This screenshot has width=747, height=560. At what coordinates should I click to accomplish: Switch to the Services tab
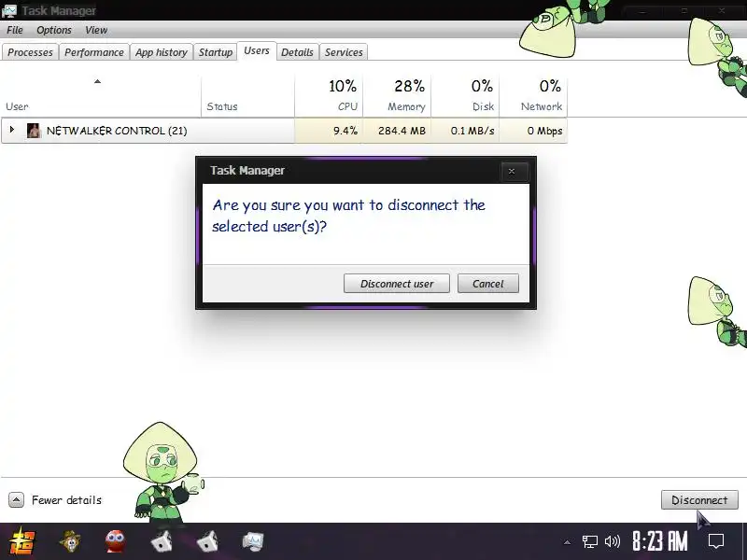[344, 52]
